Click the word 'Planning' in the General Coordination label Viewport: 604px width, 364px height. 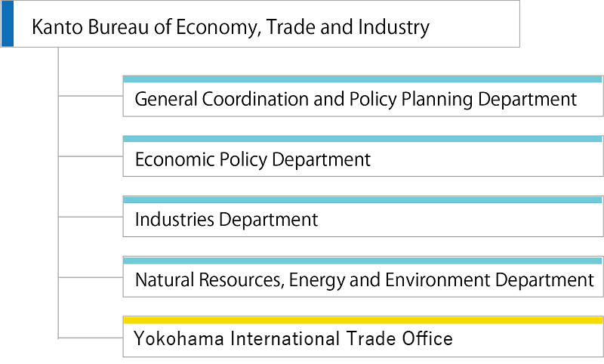[x=437, y=100]
